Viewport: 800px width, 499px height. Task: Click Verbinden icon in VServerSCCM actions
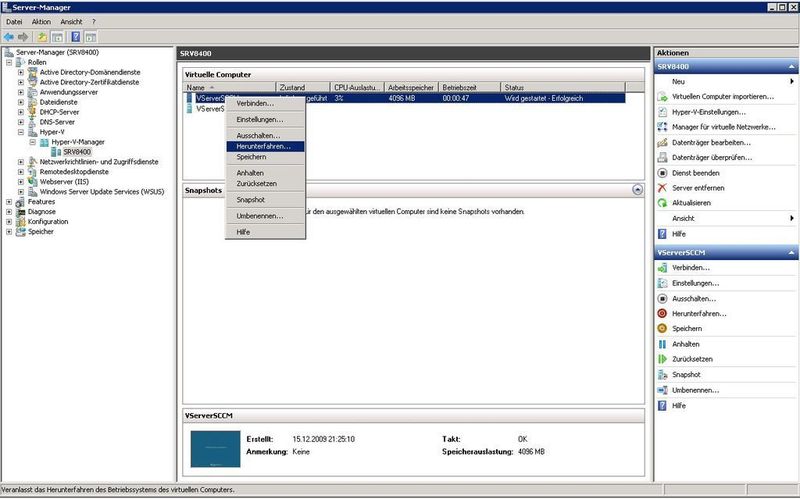pos(662,267)
